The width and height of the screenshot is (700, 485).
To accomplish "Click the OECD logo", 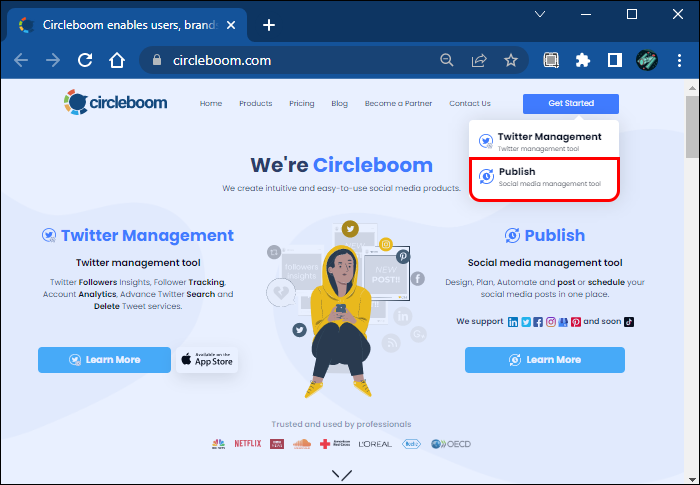I will (x=451, y=444).
